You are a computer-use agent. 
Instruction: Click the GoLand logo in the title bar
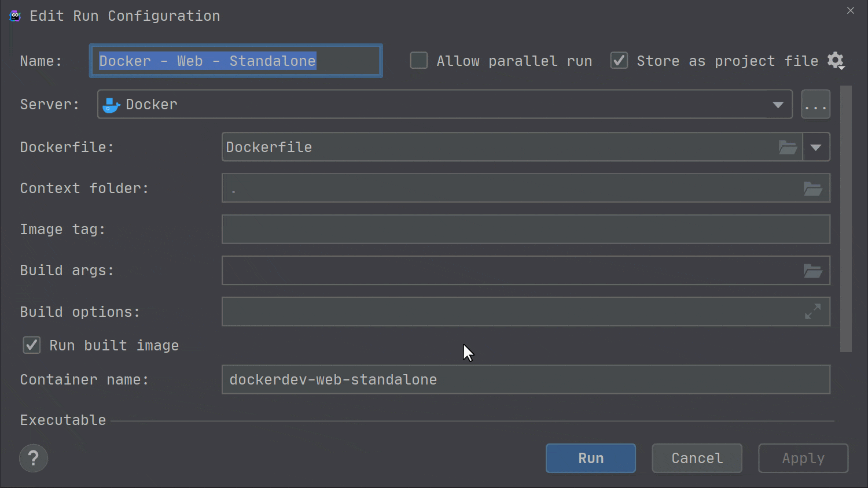point(14,16)
